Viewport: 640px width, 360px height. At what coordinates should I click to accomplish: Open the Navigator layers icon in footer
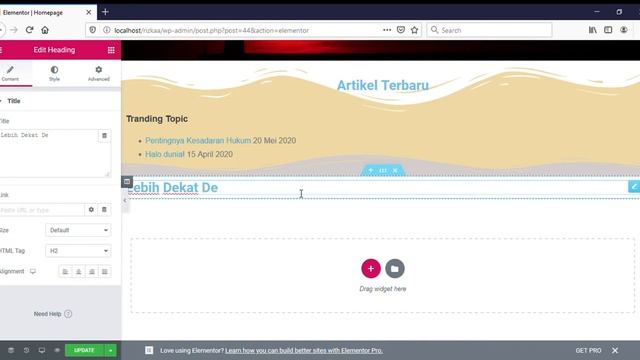[11, 350]
